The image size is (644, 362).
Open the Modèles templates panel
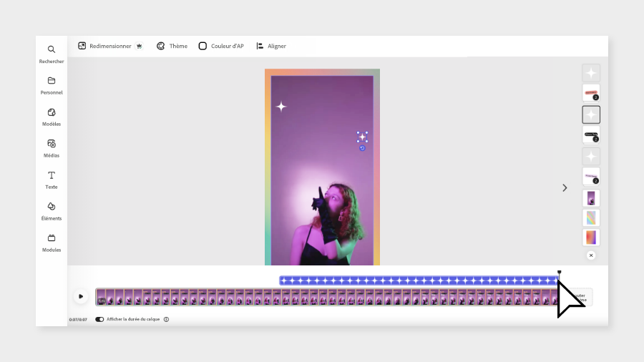(x=52, y=117)
